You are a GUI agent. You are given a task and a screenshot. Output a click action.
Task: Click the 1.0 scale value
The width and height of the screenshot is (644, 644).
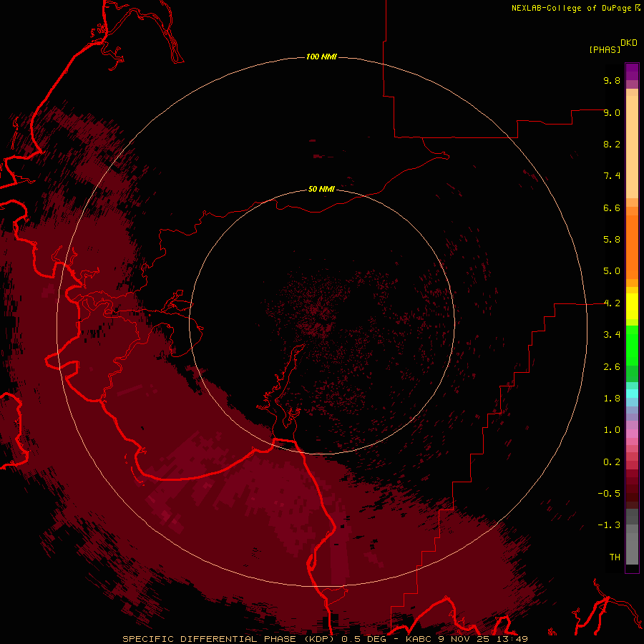click(x=612, y=430)
